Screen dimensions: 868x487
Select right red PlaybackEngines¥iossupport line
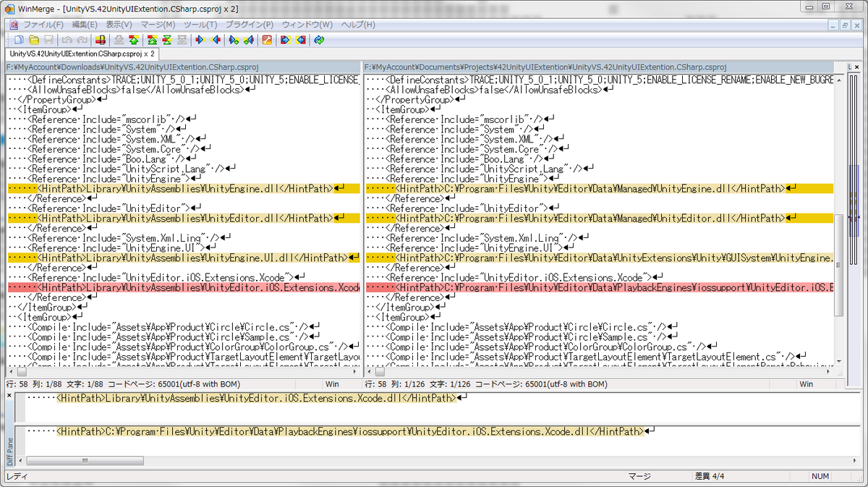click(600, 287)
